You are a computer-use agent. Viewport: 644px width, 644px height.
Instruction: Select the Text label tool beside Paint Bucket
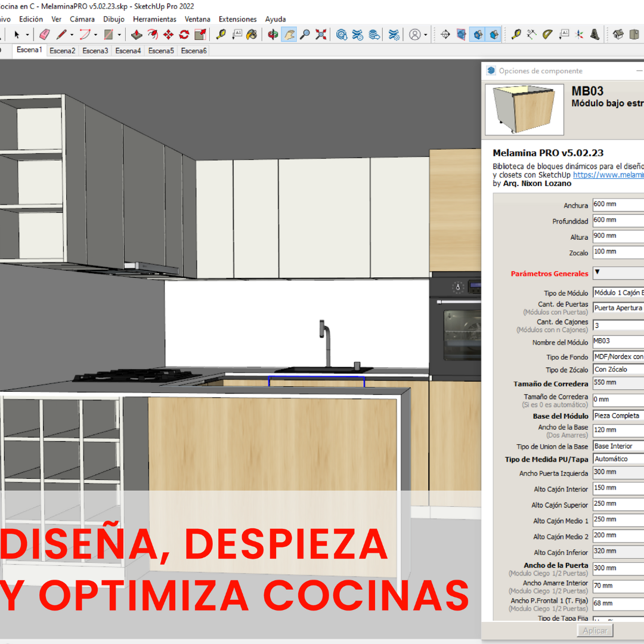click(237, 35)
